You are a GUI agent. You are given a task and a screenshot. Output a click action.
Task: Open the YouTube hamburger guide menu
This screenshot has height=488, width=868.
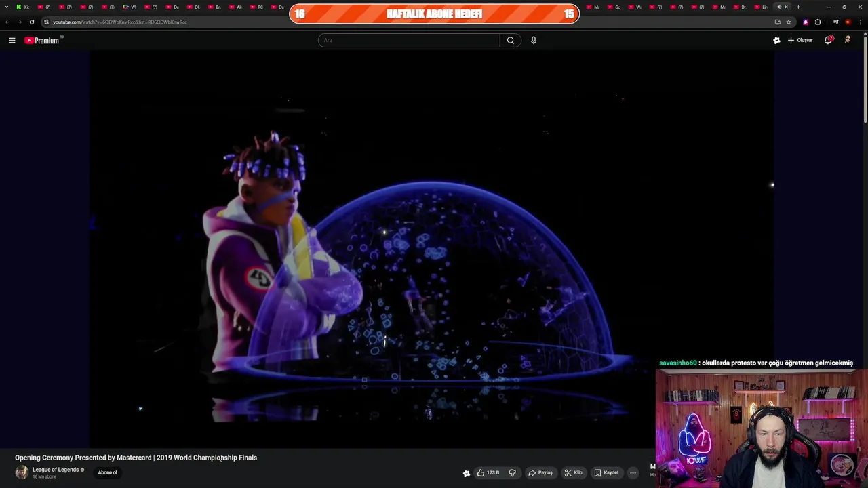point(12,40)
